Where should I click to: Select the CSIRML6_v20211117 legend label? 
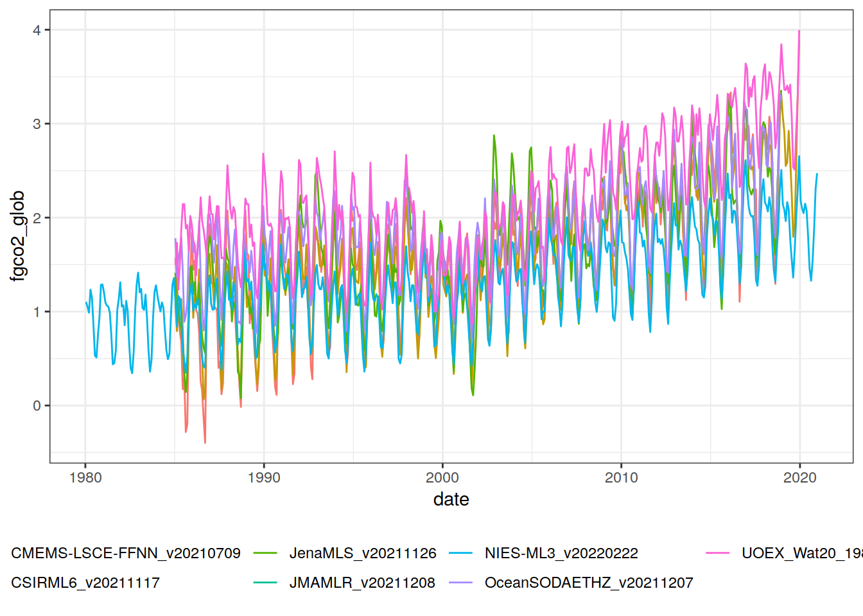point(85,583)
